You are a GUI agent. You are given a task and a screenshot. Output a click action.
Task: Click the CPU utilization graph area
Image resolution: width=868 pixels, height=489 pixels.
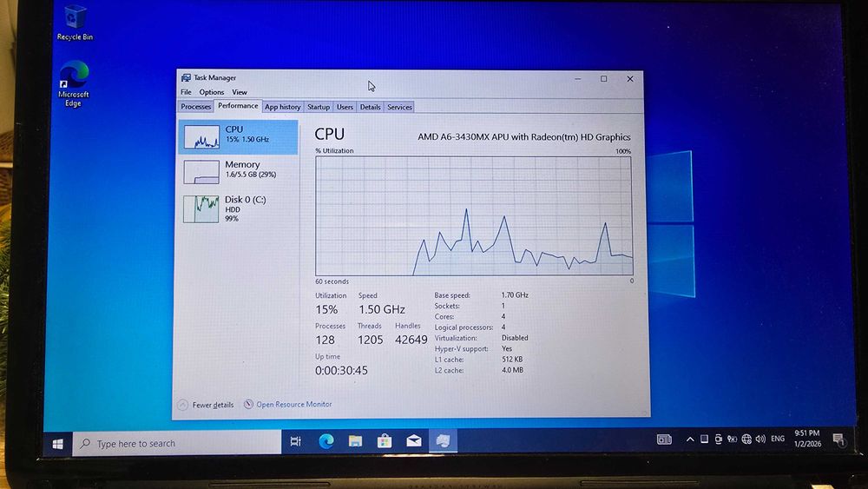tap(474, 215)
